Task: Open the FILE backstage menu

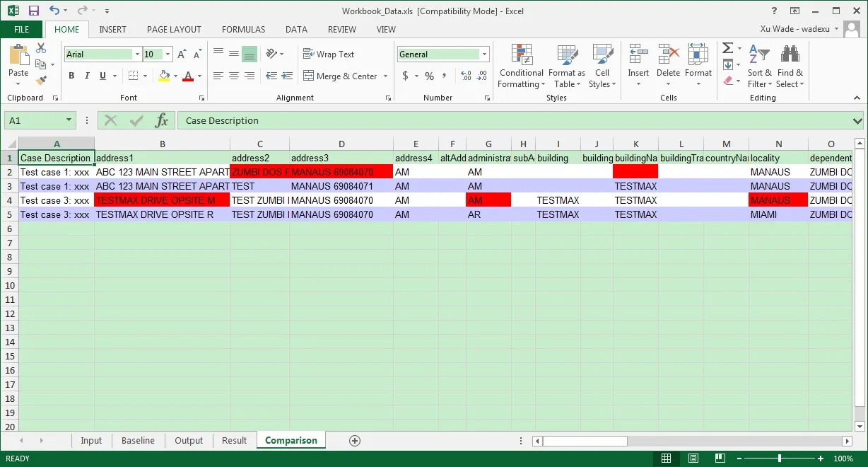Action: click(21, 30)
